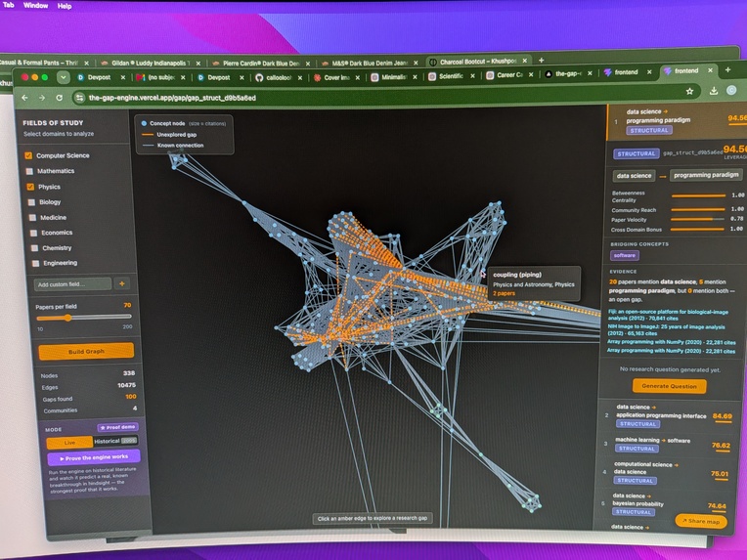Viewport: 747px width, 560px height.
Task: Check the Economics checkbox
Action: [33, 233]
